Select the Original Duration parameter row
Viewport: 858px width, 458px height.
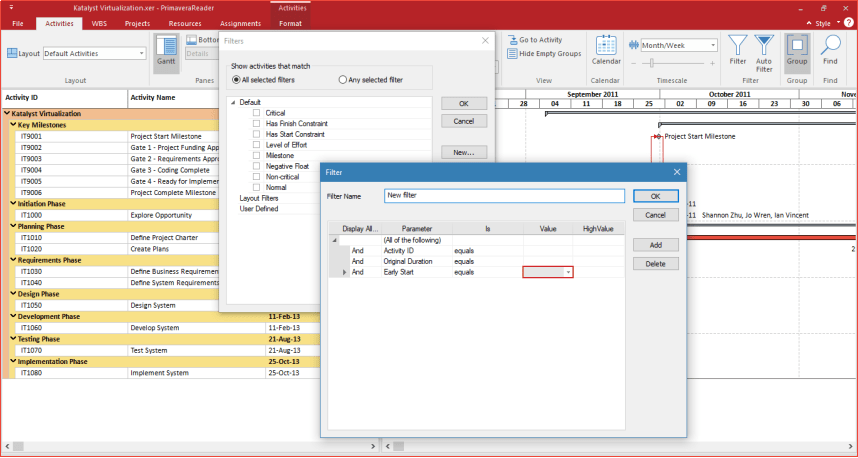(x=477, y=262)
